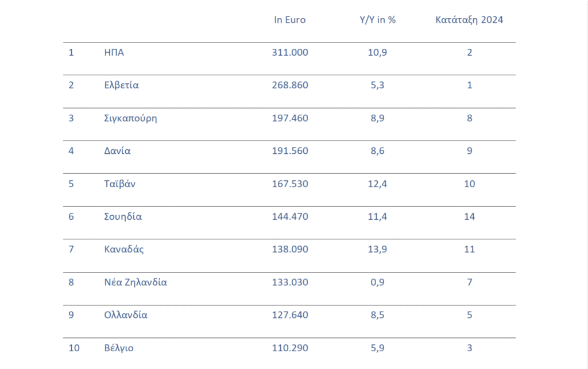588x369 pixels.
Task: Click the 13,9 percent growth value
Action: [x=377, y=250]
